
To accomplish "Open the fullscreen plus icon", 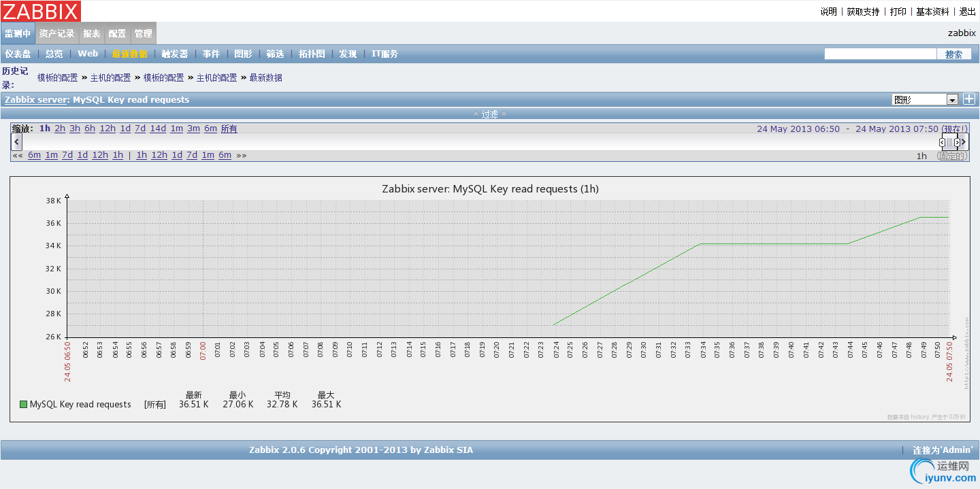I will (x=969, y=99).
